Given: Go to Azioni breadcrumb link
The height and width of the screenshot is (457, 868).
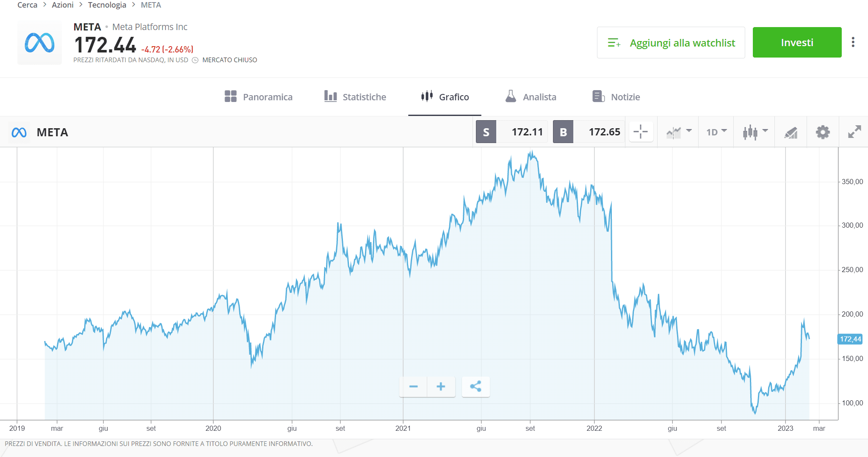Looking at the screenshot, I should tap(63, 5).
